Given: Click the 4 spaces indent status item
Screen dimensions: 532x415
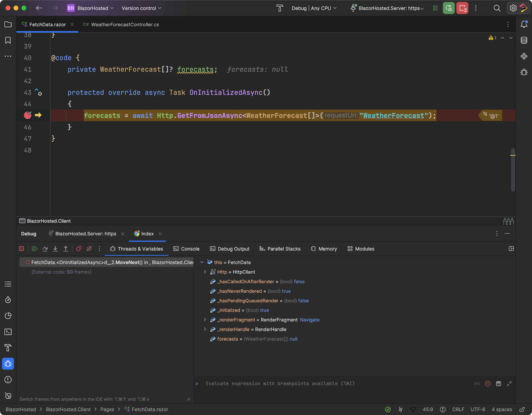Looking at the screenshot, I should pyautogui.click(x=502, y=409).
